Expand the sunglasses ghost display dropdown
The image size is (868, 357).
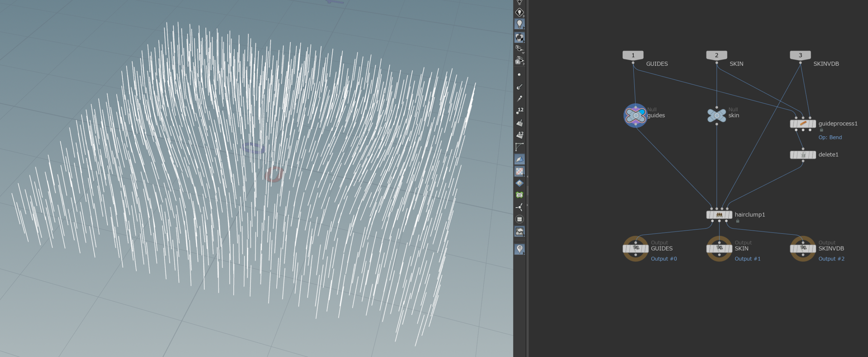tap(523, 53)
